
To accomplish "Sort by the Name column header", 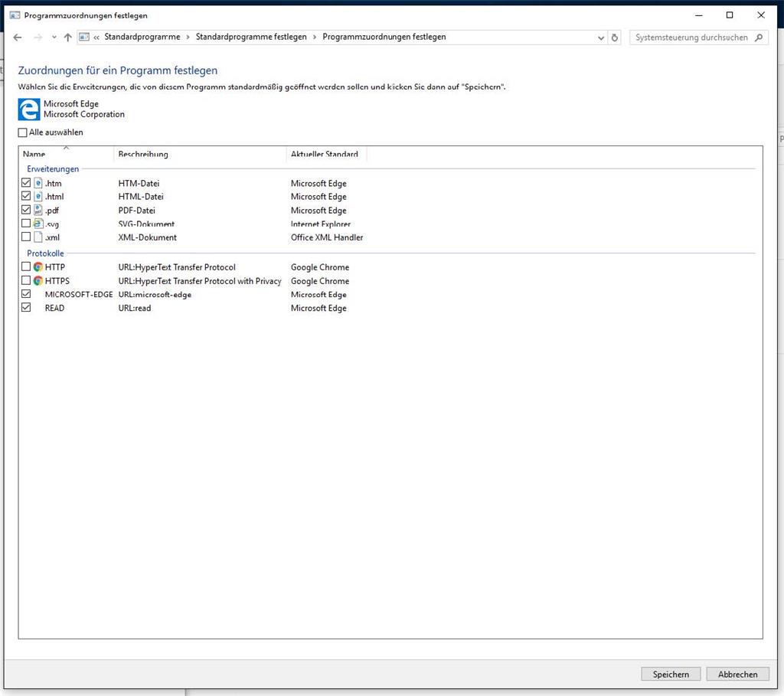I will coord(66,154).
